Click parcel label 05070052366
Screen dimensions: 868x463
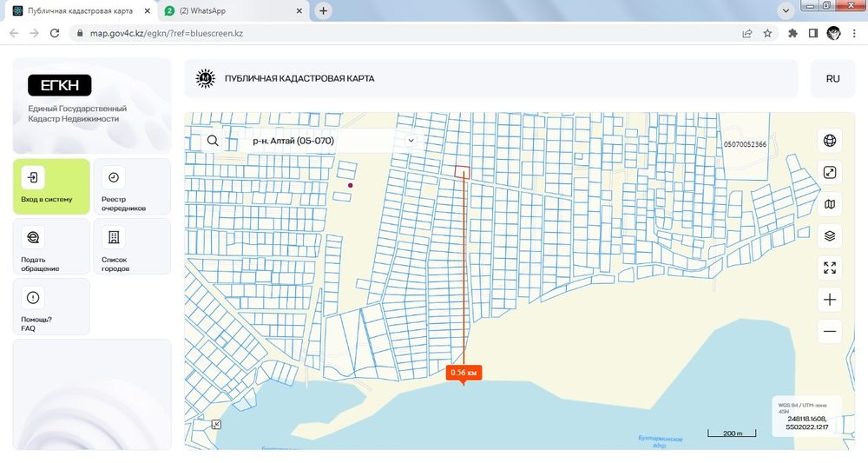point(745,144)
